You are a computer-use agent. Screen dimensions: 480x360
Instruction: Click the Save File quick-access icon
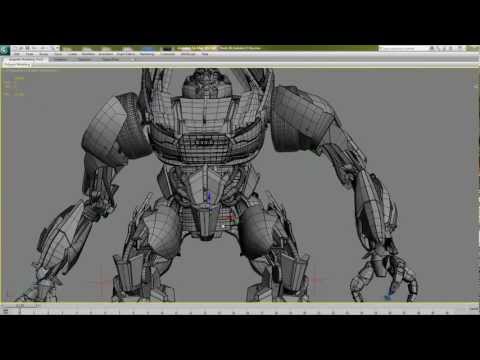coord(28,48)
